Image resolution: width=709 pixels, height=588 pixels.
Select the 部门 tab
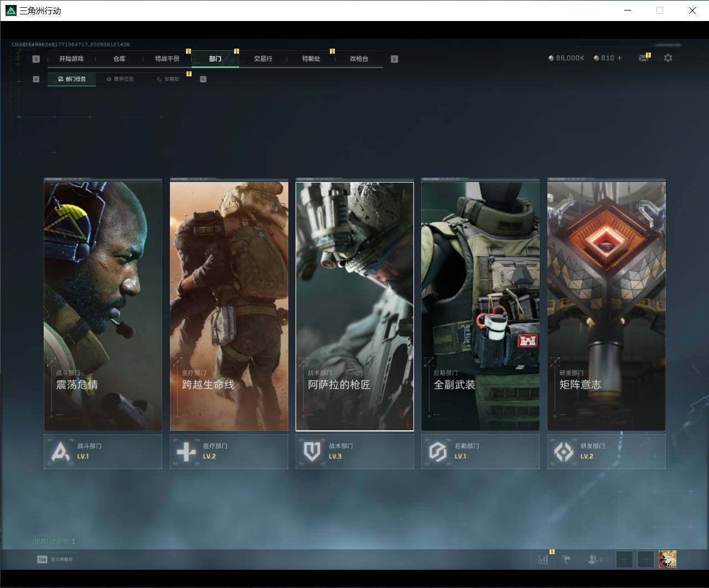click(x=215, y=59)
